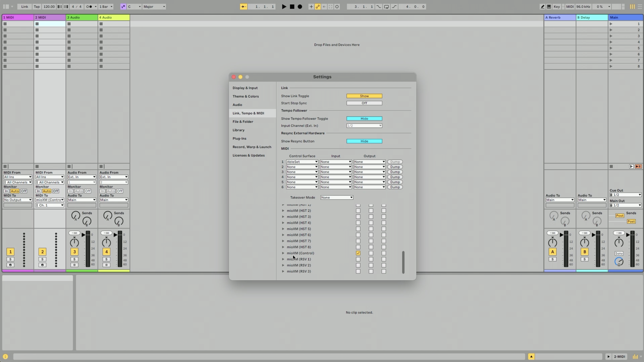Uncheck the mioXM (Control) Track checkbox

click(x=358, y=253)
